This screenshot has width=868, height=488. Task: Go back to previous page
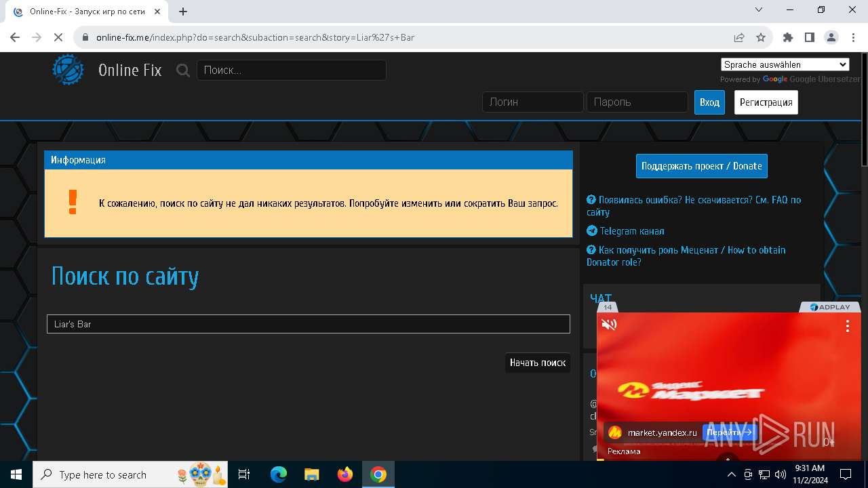(15, 37)
